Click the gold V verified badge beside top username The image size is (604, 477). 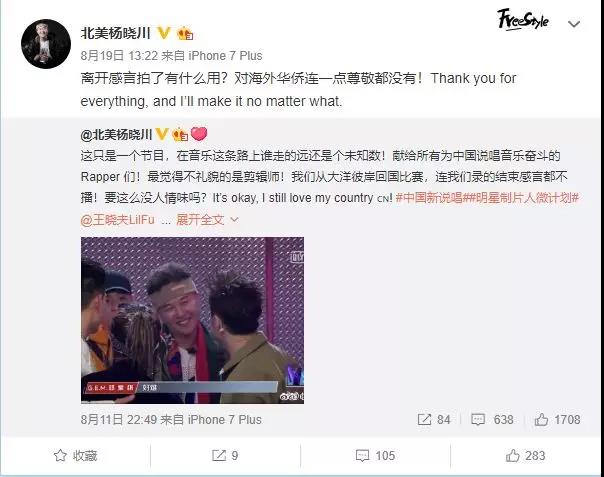pos(164,33)
